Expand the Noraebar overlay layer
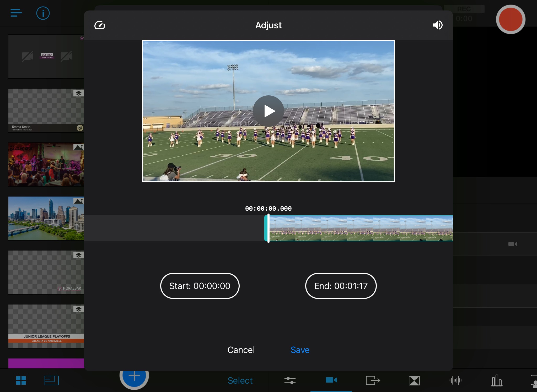 click(x=79, y=254)
